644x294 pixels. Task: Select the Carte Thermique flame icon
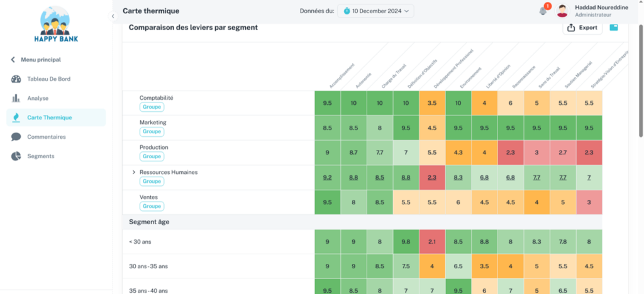click(x=16, y=117)
